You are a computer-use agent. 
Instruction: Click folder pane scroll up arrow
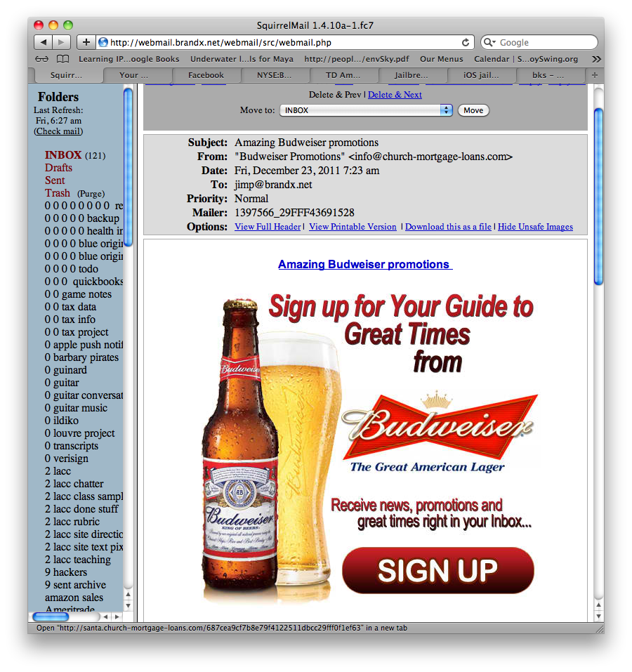(x=128, y=595)
